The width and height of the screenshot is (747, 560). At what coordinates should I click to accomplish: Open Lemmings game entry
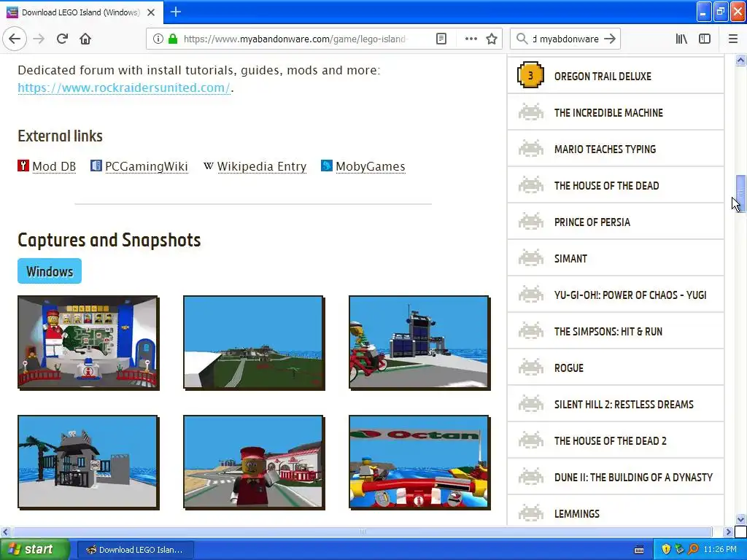pyautogui.click(x=577, y=514)
